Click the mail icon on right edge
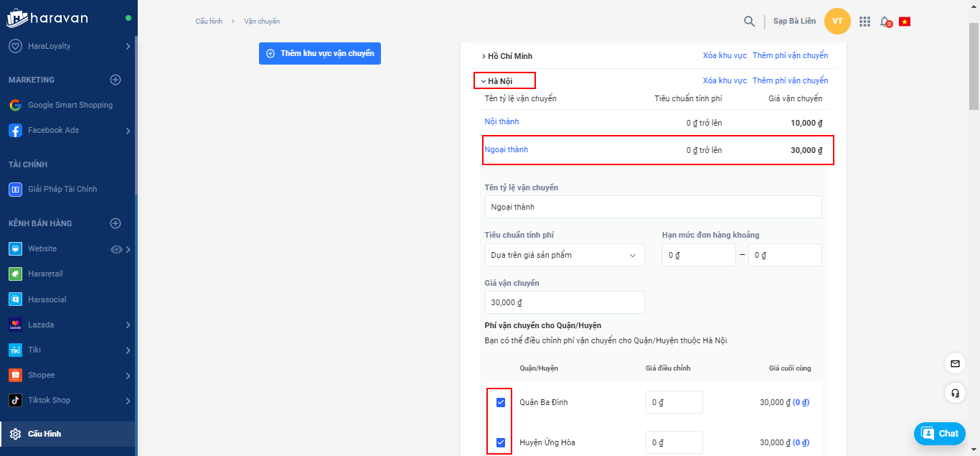980x456 pixels. [955, 363]
